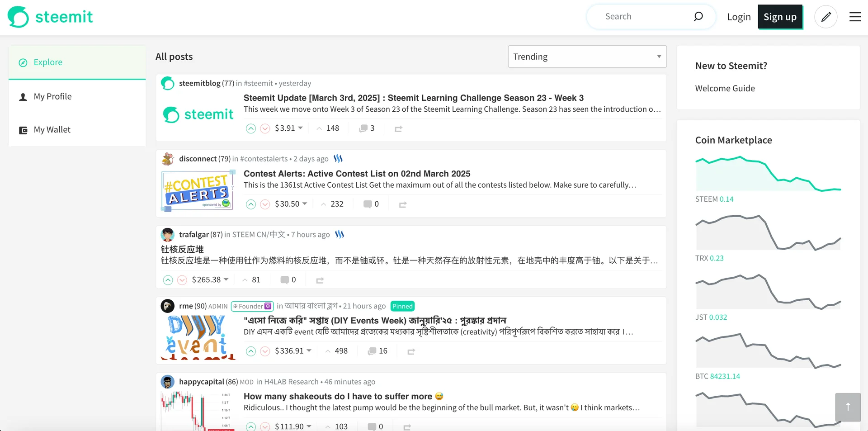Click the search magnifier icon
Image resolution: width=868 pixels, height=431 pixels.
pos(698,16)
